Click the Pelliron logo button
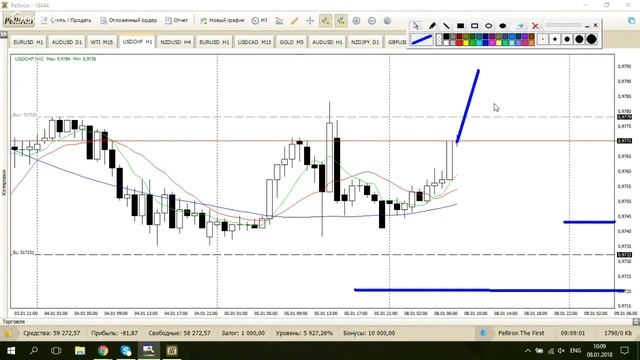640x360 pixels. [18, 20]
